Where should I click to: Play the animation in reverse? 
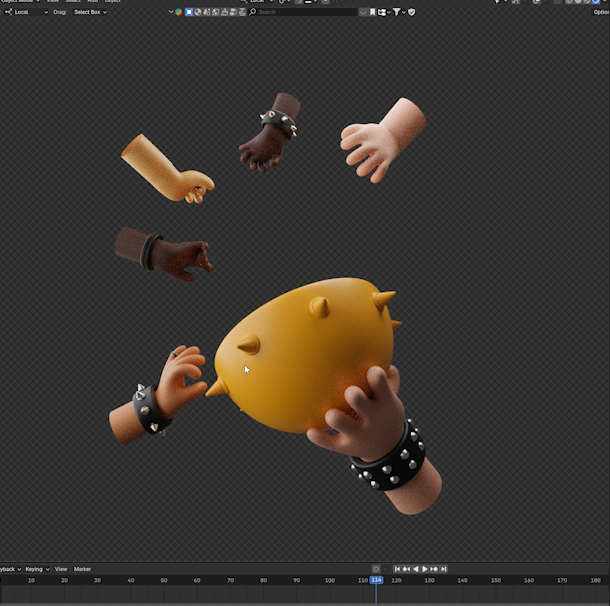(415, 569)
